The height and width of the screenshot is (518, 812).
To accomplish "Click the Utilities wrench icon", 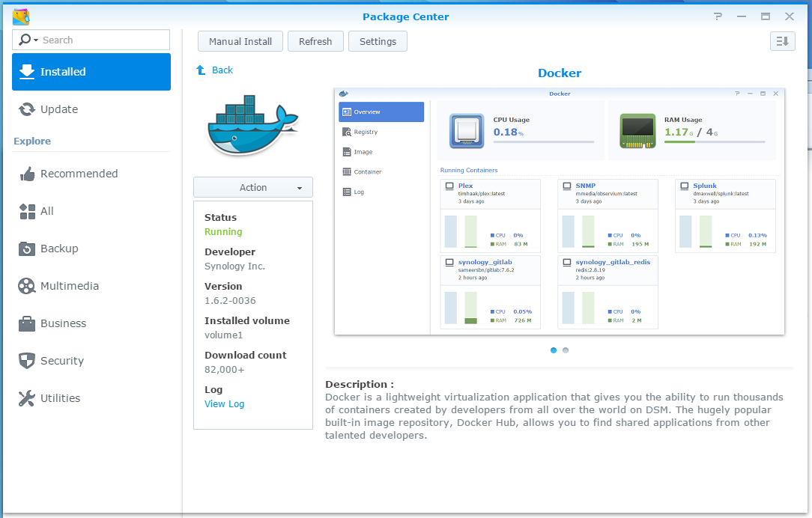I will click(x=27, y=398).
